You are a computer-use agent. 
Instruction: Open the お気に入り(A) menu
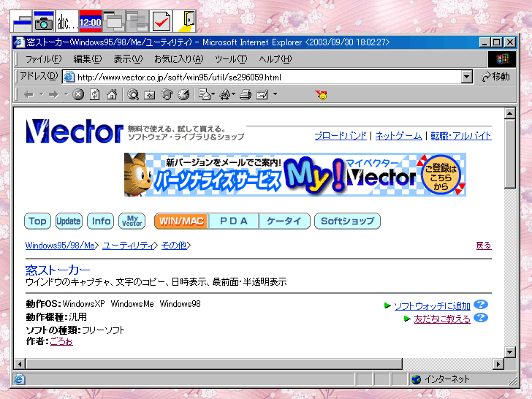(178, 59)
